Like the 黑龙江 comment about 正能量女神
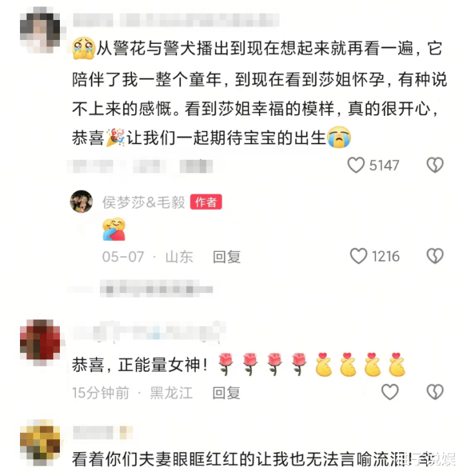The image size is (463, 476). click(390, 392)
